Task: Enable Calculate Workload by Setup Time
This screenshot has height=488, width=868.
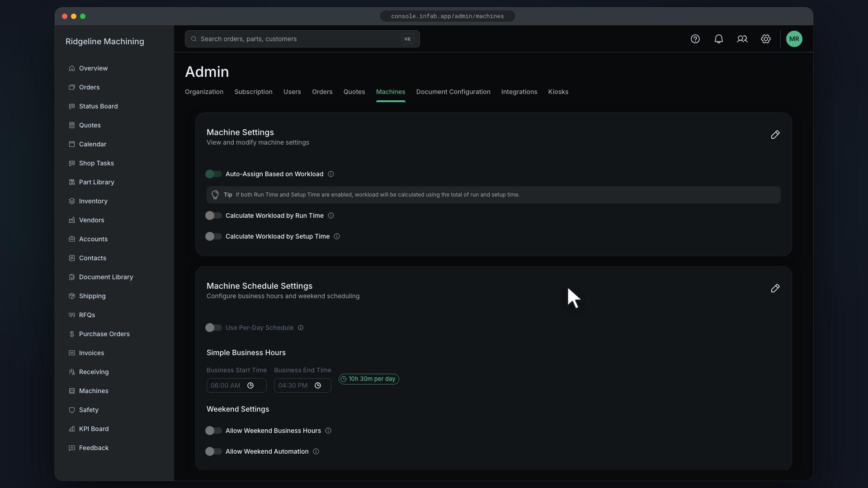Action: (213, 236)
